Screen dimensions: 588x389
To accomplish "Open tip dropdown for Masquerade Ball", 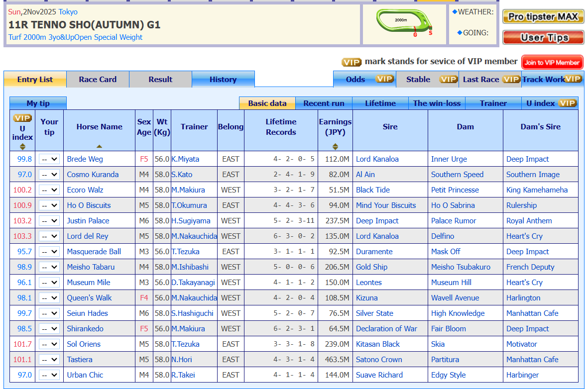I will click(49, 252).
